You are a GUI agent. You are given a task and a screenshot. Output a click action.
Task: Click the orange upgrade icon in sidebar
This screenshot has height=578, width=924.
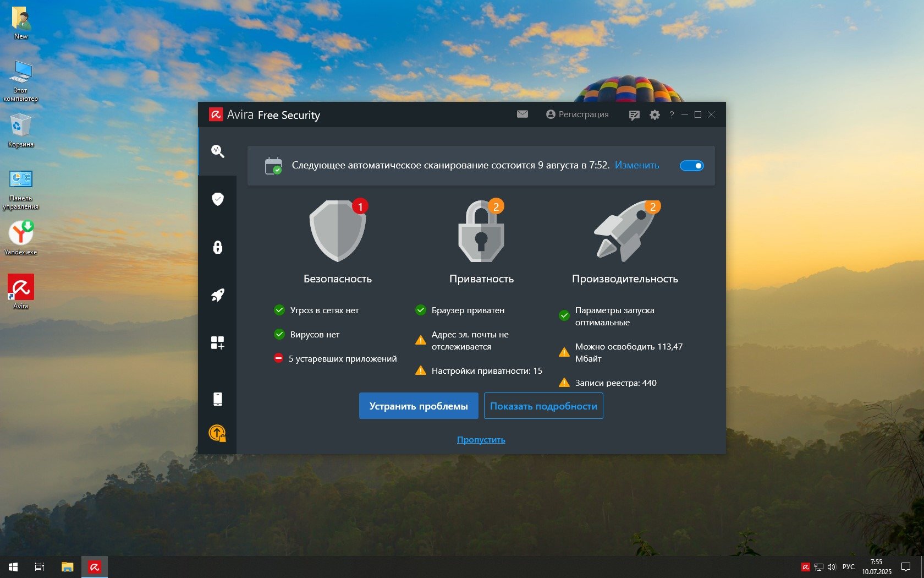(x=218, y=433)
